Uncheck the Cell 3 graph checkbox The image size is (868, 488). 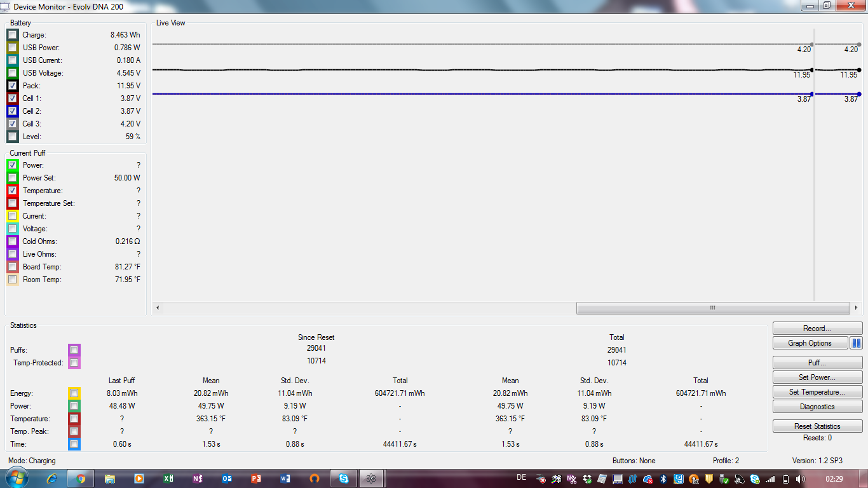click(x=13, y=124)
